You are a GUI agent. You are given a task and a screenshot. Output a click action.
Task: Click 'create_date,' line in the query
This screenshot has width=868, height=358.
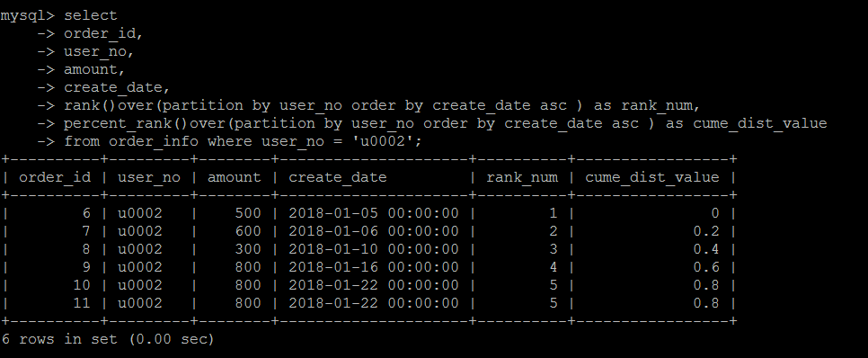click(x=117, y=87)
